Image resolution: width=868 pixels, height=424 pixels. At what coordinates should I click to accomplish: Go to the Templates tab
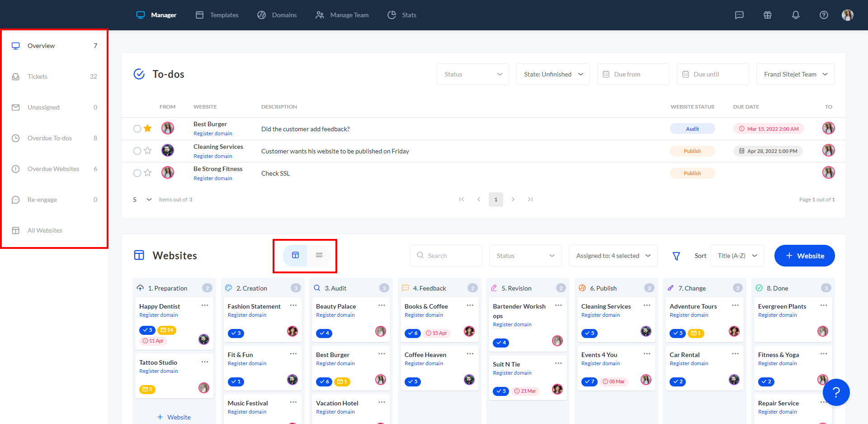[217, 15]
